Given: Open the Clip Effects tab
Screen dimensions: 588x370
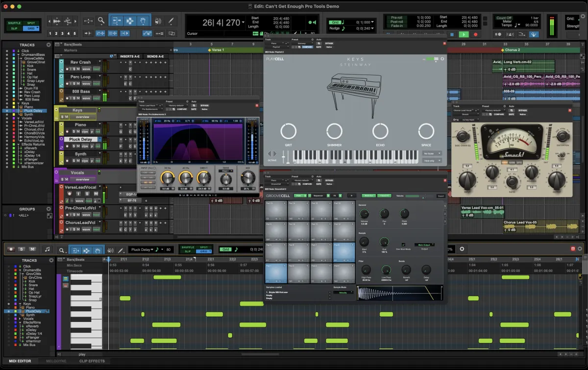Looking at the screenshot, I should click(92, 361).
